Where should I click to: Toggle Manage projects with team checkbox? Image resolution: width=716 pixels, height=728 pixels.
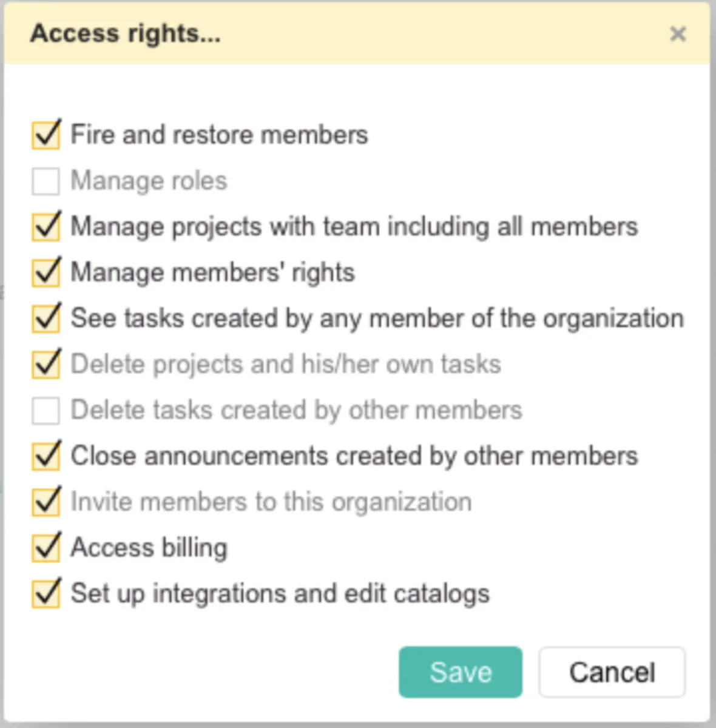coord(46,227)
